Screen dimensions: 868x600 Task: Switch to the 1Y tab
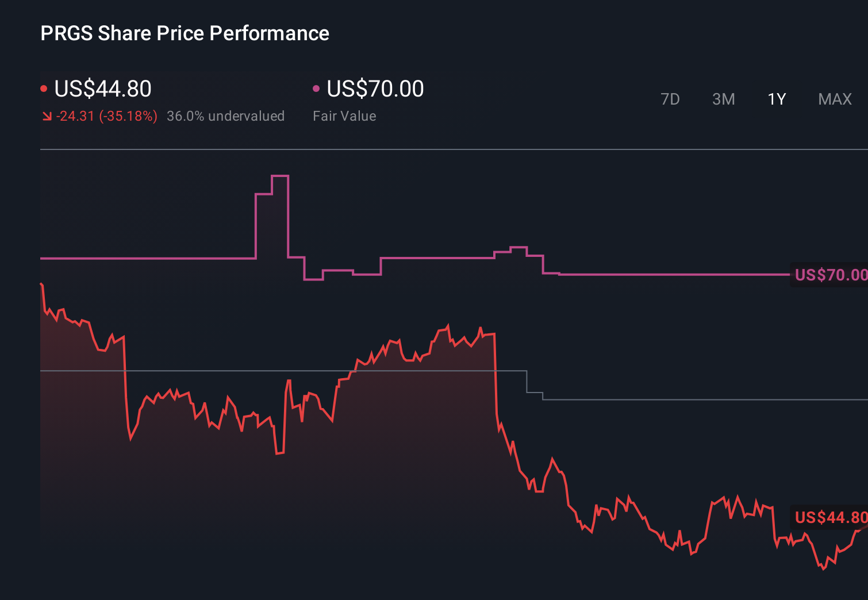tap(777, 99)
